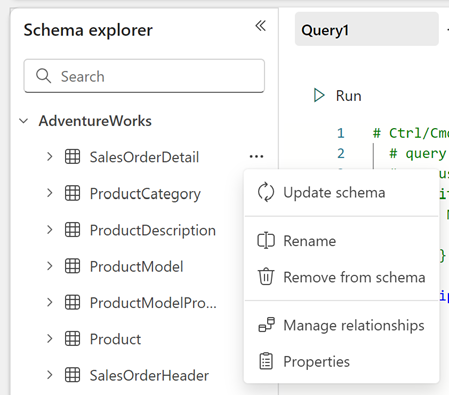Click the Manage relationships diagram icon
This screenshot has width=449, height=395.
(266, 325)
